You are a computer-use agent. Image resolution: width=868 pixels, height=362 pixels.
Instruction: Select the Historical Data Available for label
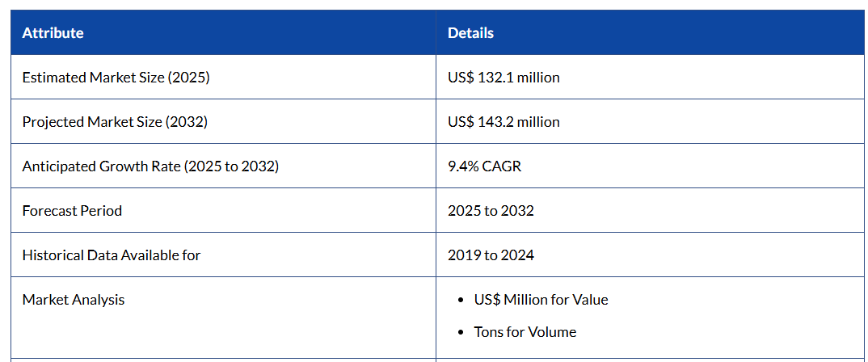point(112,255)
